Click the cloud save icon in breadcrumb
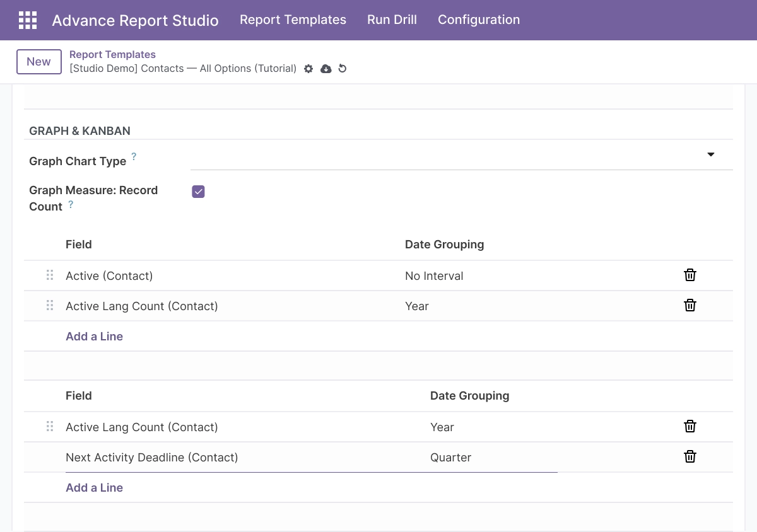This screenshot has height=532, width=757. point(326,69)
